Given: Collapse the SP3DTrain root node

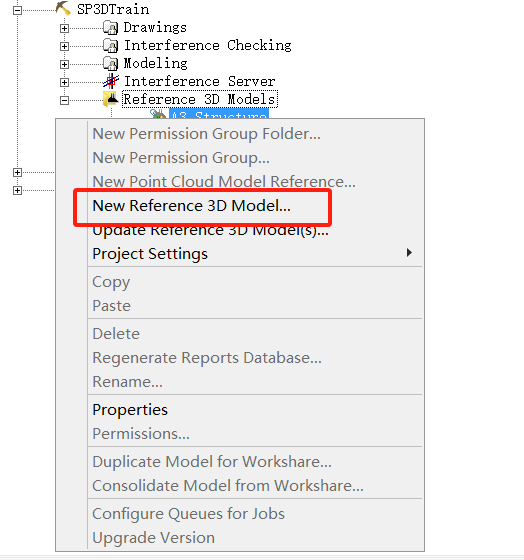Looking at the screenshot, I should click(17, 10).
